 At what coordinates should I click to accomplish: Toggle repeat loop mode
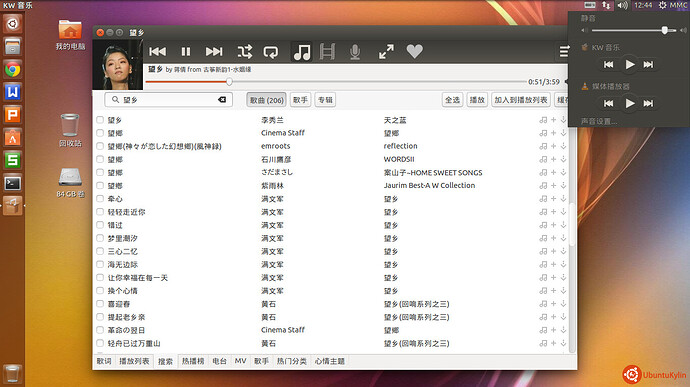(271, 52)
